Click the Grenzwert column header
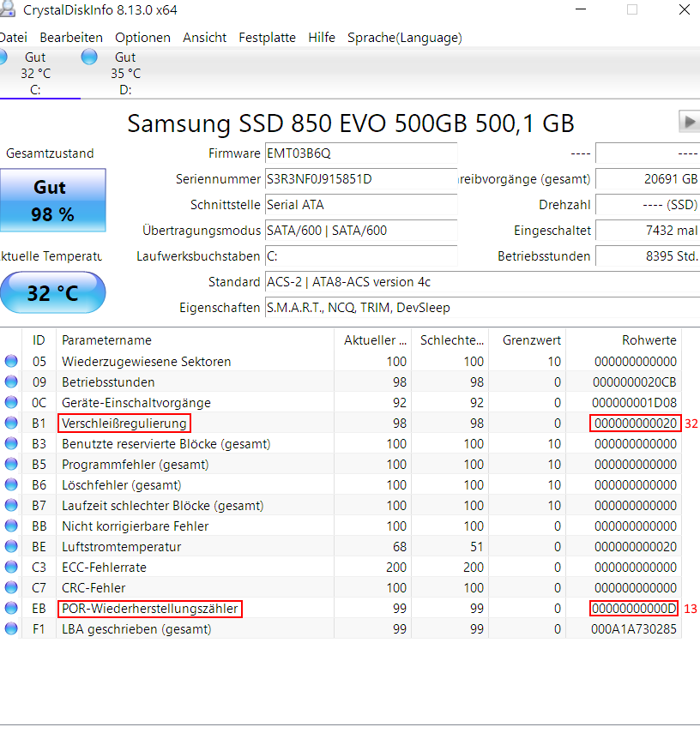Image resolution: width=700 pixels, height=733 pixels. point(528,339)
